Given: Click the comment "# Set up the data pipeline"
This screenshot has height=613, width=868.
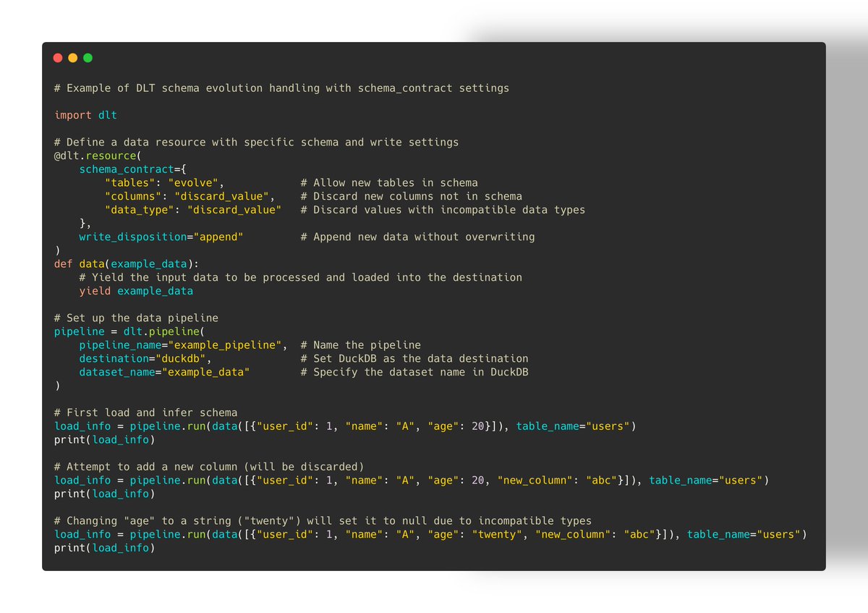Looking at the screenshot, I should click(136, 318).
